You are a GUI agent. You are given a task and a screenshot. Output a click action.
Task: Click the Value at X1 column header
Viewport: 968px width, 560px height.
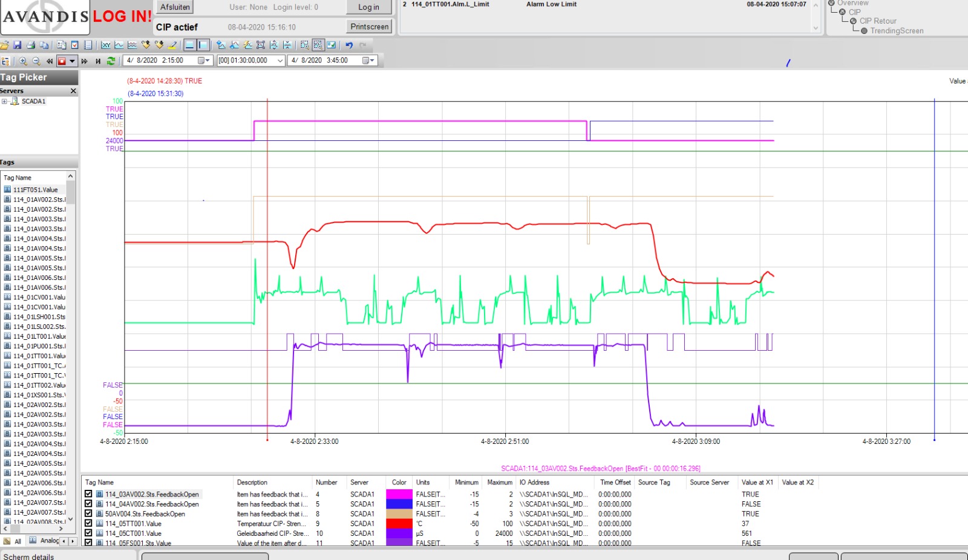pyautogui.click(x=757, y=483)
